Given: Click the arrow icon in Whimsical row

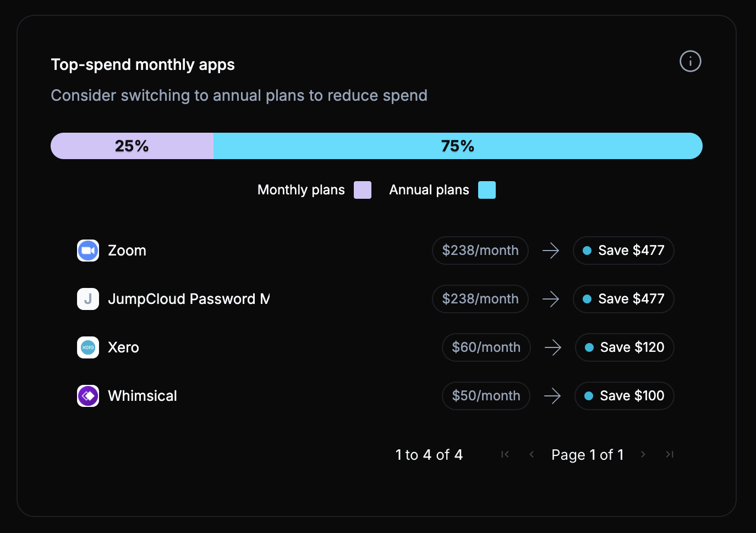Looking at the screenshot, I should (552, 396).
